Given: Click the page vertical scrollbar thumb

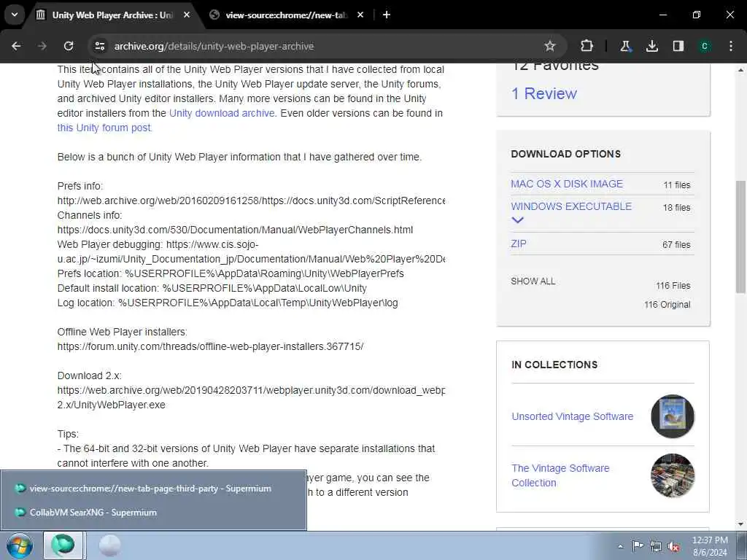Looking at the screenshot, I should tap(740, 237).
